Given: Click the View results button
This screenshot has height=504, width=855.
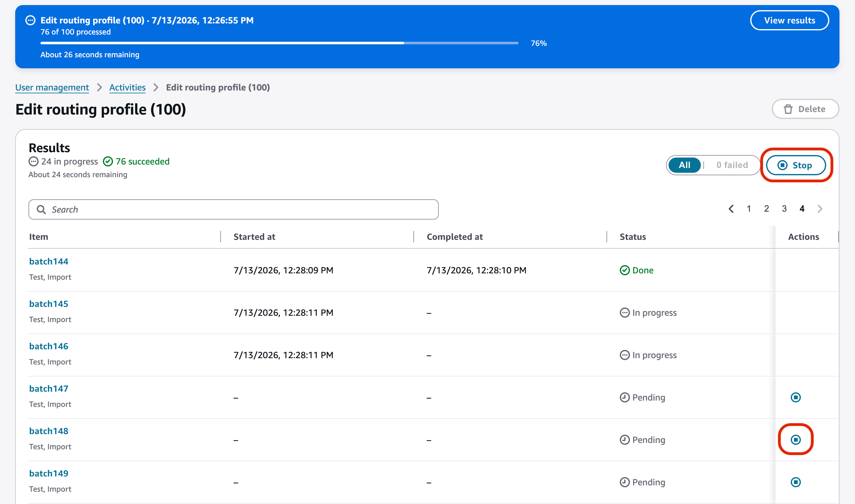Looking at the screenshot, I should (789, 20).
